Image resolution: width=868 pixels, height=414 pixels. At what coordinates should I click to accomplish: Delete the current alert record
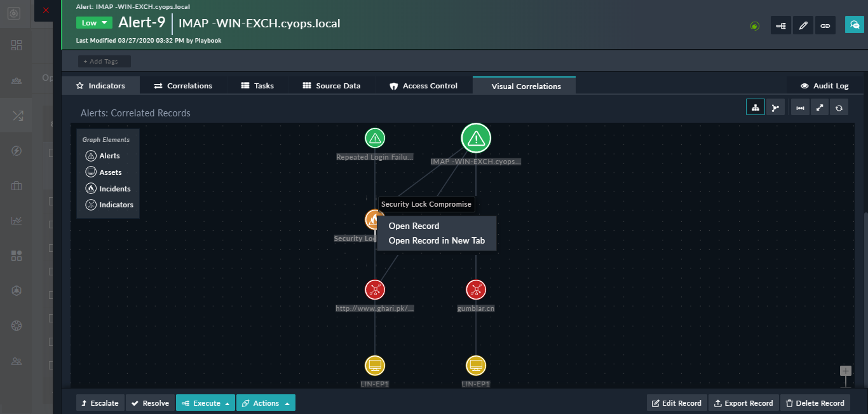pyautogui.click(x=815, y=403)
